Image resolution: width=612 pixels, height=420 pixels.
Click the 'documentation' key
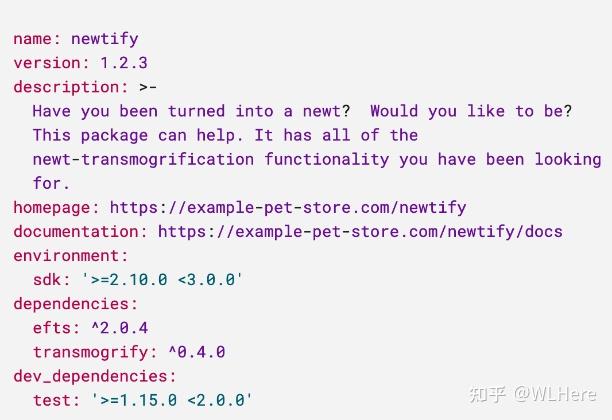[x=76, y=232]
